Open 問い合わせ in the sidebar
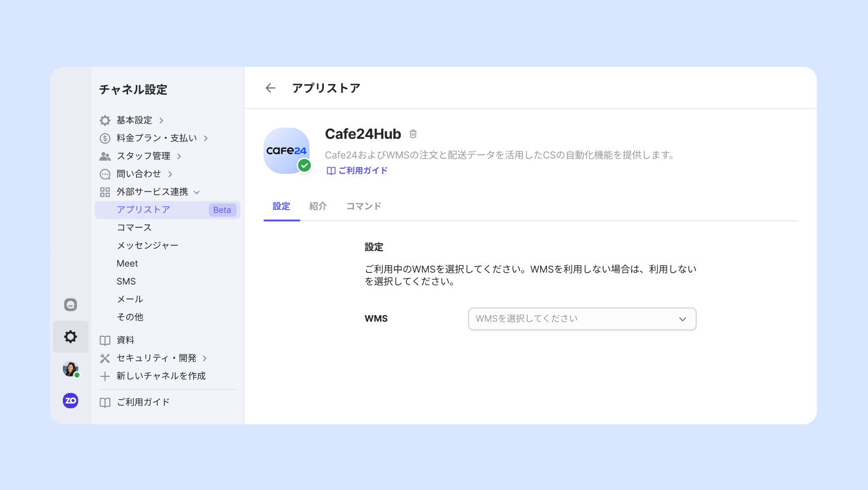 (139, 174)
